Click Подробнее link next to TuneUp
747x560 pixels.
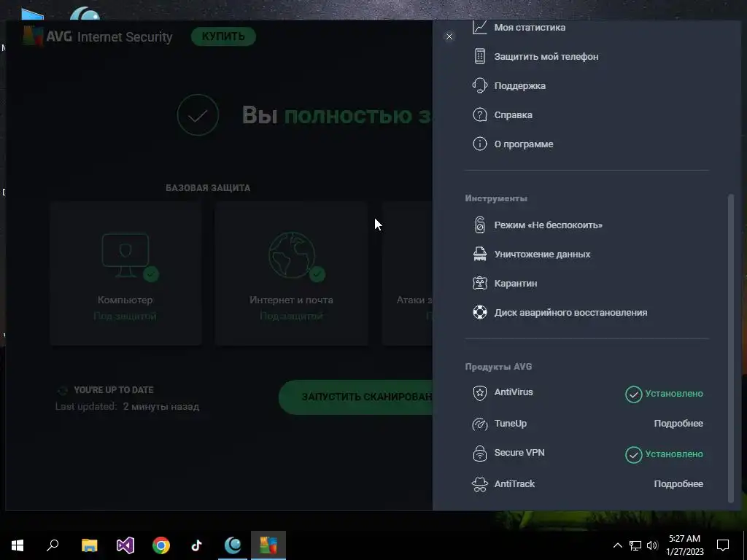[678, 424]
